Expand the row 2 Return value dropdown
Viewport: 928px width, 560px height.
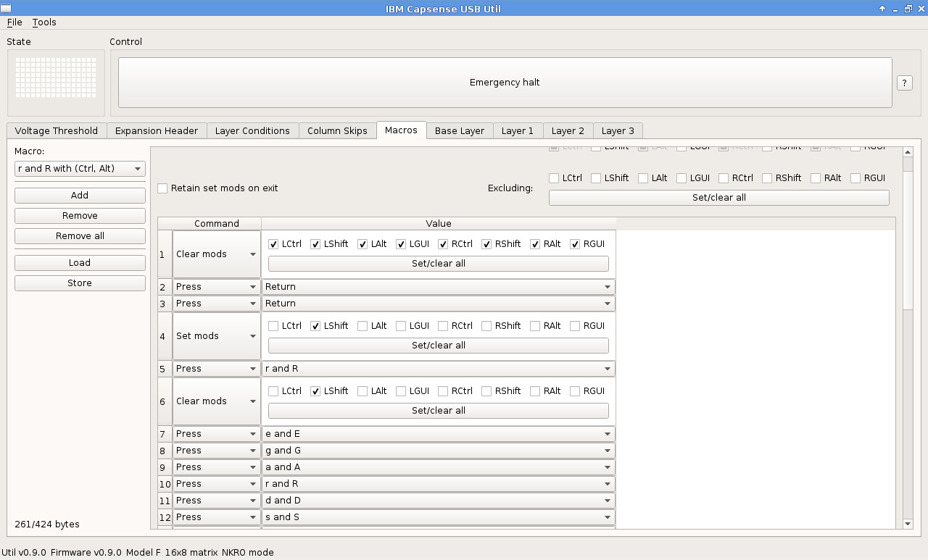[x=438, y=287]
